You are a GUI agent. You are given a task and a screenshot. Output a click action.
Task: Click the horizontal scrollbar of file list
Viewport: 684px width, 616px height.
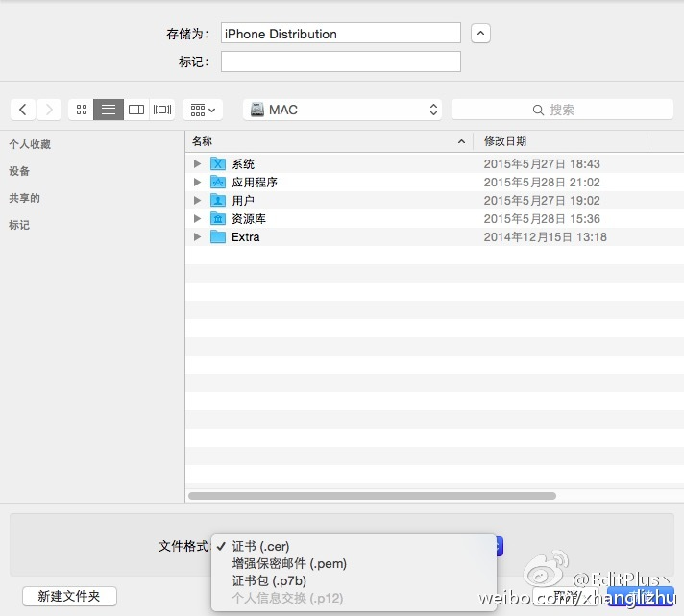pyautogui.click(x=372, y=496)
